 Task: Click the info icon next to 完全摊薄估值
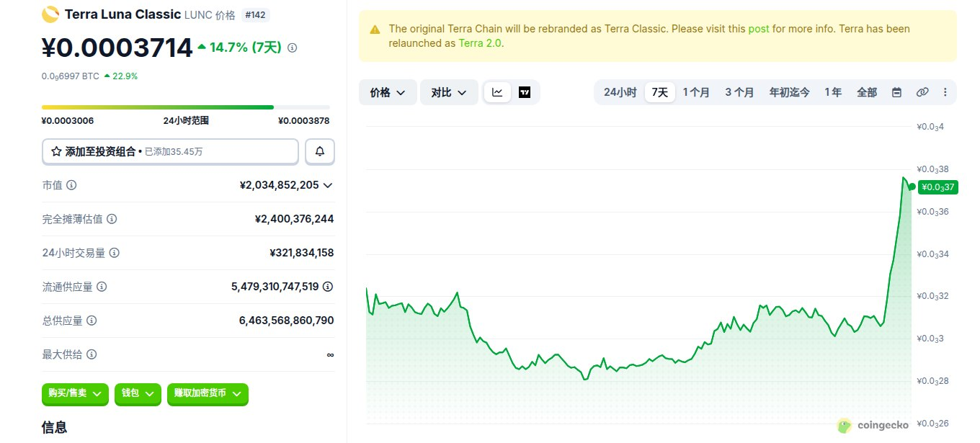pyautogui.click(x=112, y=219)
